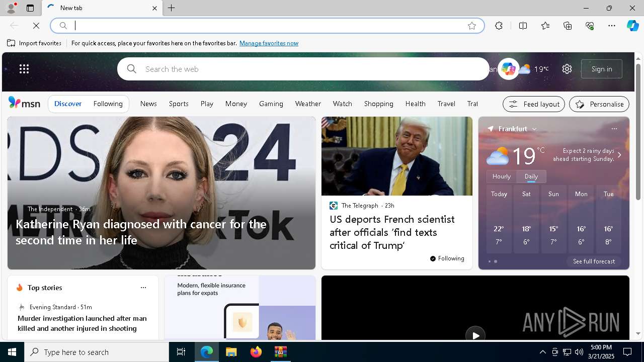Image resolution: width=644 pixels, height=362 pixels.
Task: Open the Sports category
Action: (x=179, y=104)
